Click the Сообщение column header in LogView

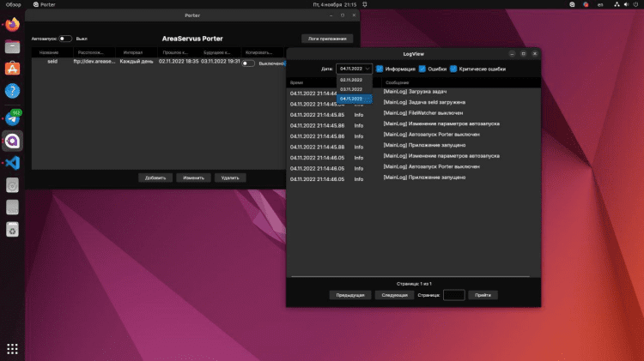[x=397, y=82]
